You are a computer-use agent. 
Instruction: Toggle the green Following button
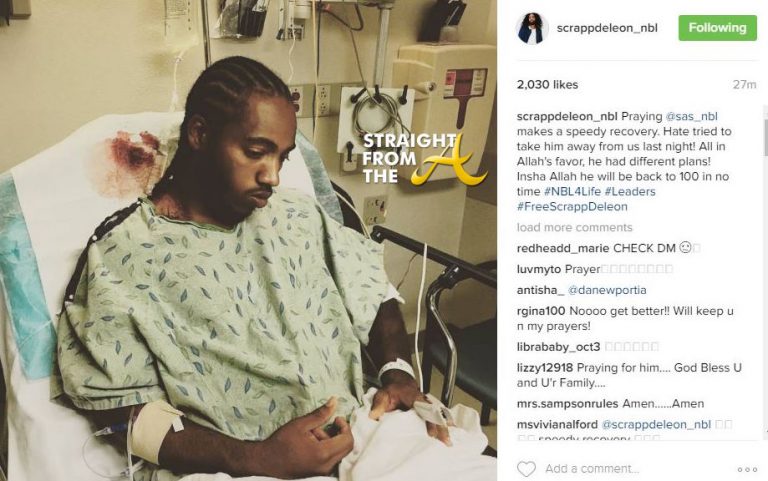tap(718, 28)
